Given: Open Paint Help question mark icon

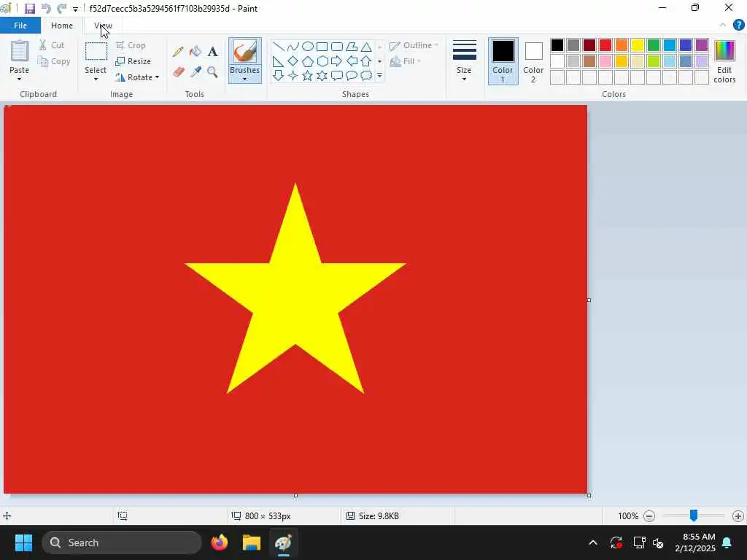Looking at the screenshot, I should click(738, 26).
